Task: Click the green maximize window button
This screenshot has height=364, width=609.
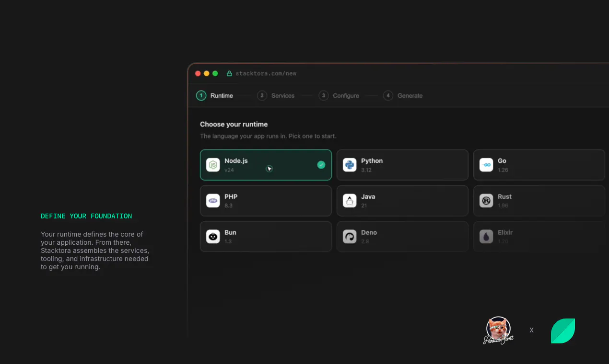Action: point(215,73)
